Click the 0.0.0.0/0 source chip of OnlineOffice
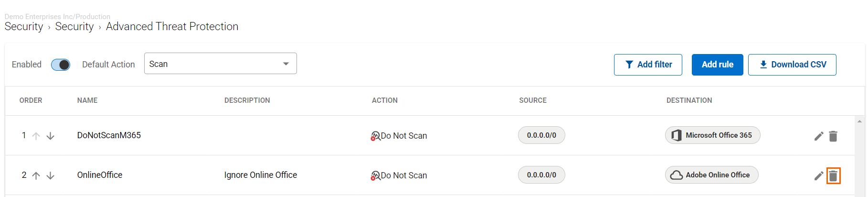868x197 pixels. coord(541,175)
